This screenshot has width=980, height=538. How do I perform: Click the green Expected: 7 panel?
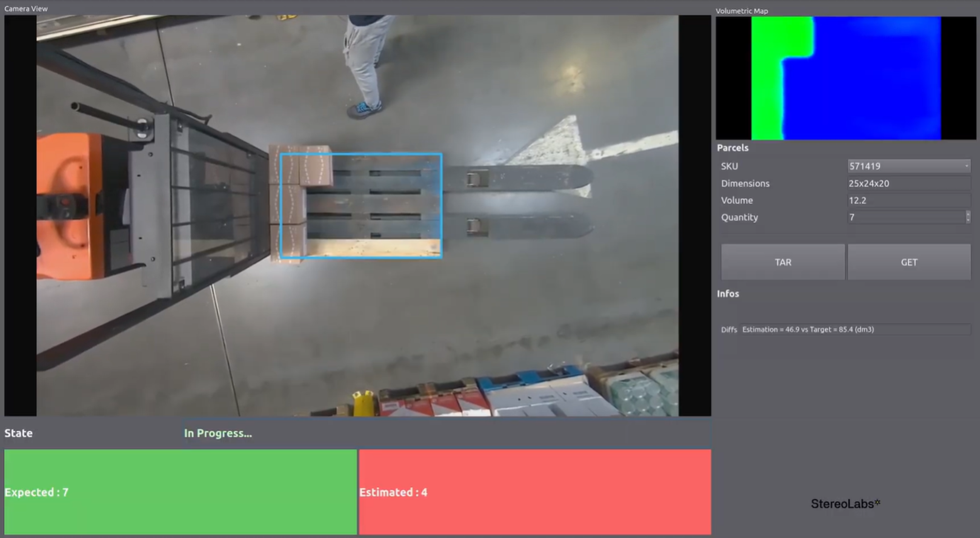180,492
